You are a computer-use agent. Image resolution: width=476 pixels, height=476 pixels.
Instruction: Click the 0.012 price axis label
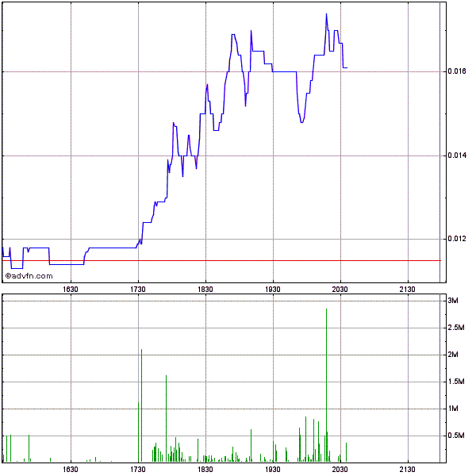click(x=457, y=239)
